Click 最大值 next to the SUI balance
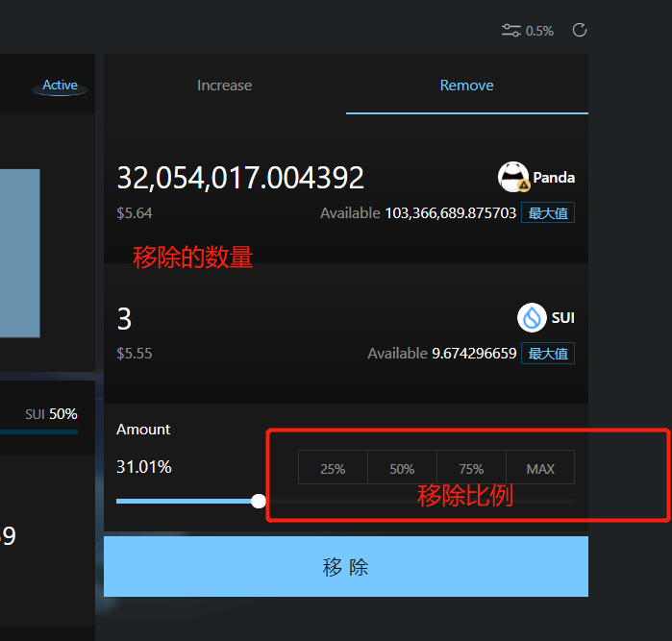 548,354
